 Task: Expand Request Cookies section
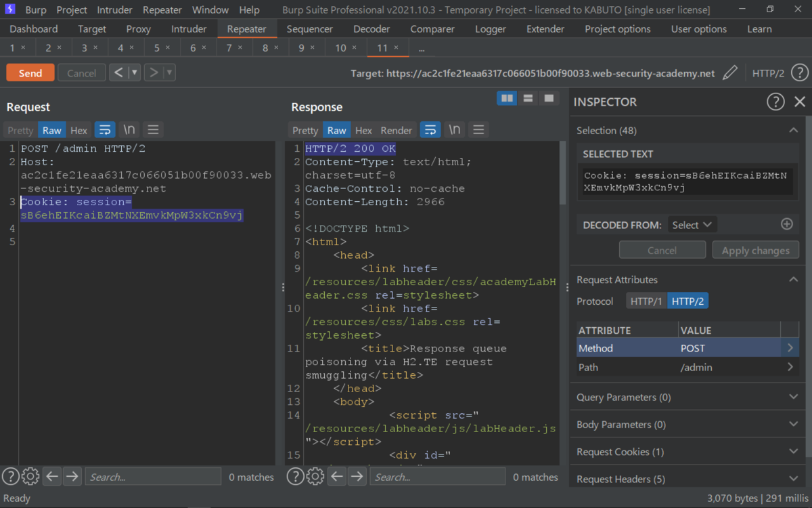click(x=793, y=451)
